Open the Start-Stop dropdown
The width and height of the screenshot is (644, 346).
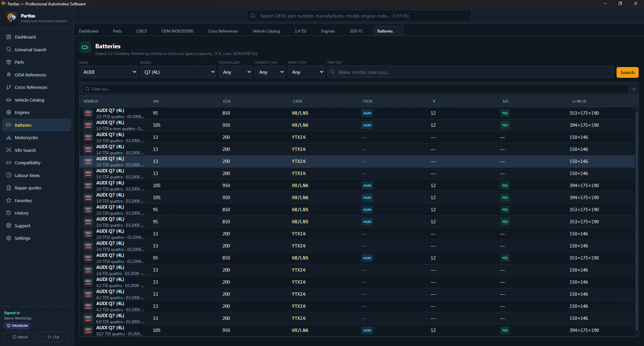306,72
